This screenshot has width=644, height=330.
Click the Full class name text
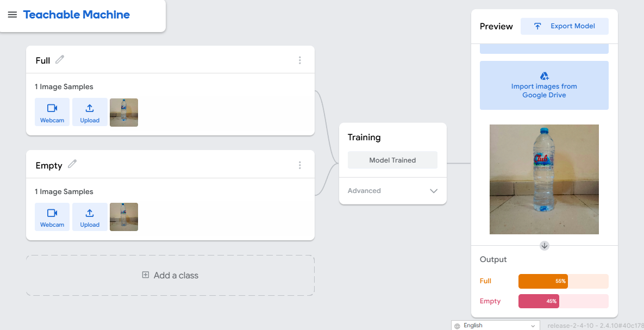[x=43, y=61]
